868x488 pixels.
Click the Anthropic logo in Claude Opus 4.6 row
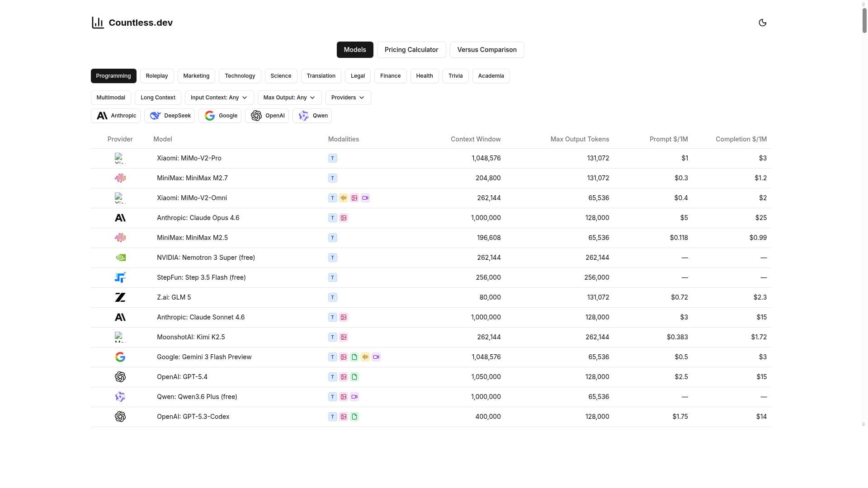point(120,218)
